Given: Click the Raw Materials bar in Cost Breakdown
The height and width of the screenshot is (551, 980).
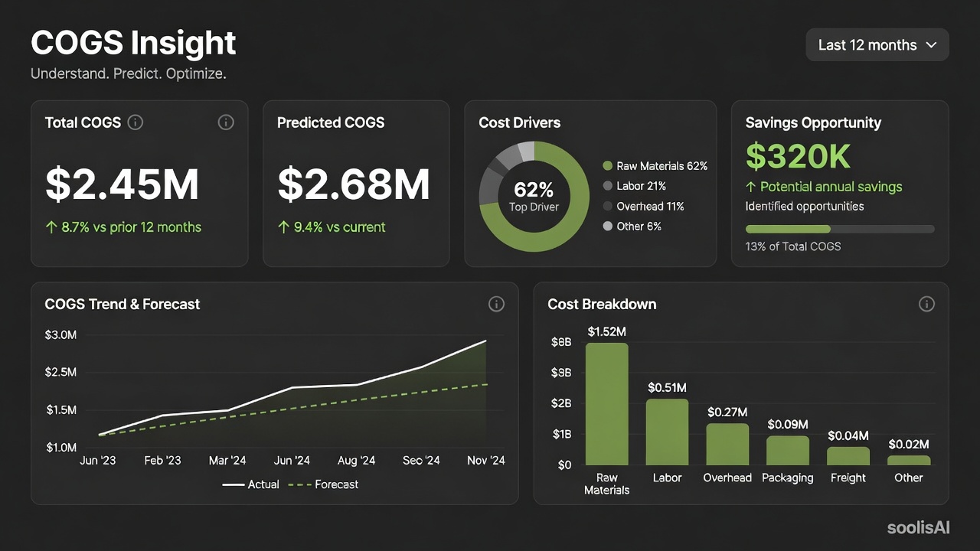Looking at the screenshot, I should pyautogui.click(x=607, y=404).
